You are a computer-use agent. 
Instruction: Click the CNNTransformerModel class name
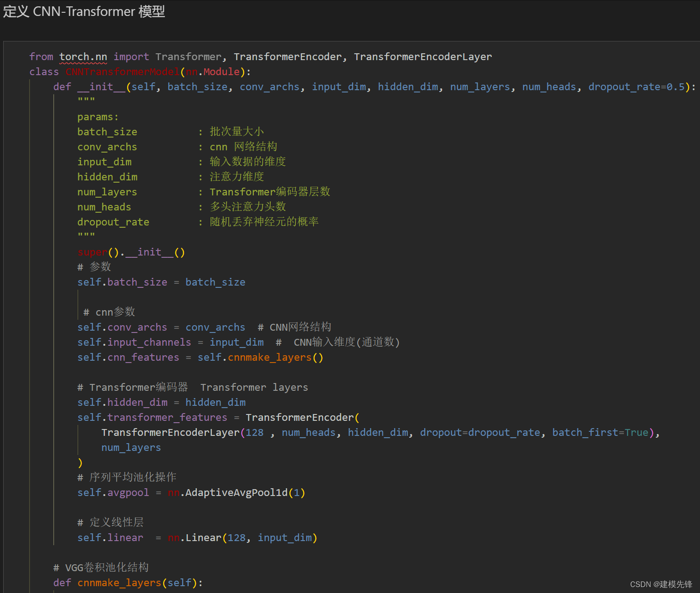point(122,72)
